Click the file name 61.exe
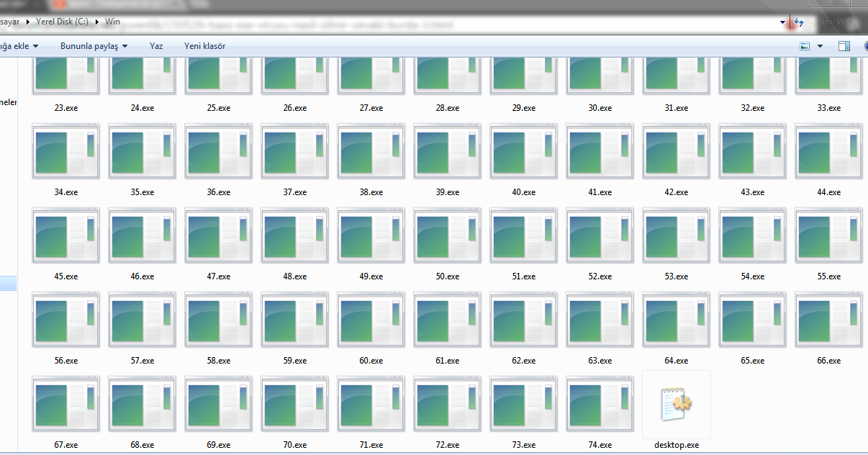Image resolution: width=868 pixels, height=455 pixels. pyautogui.click(x=448, y=361)
